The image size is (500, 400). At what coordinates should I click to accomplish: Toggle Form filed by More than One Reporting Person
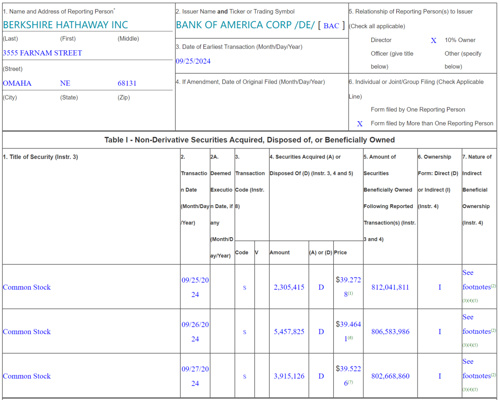coord(360,124)
